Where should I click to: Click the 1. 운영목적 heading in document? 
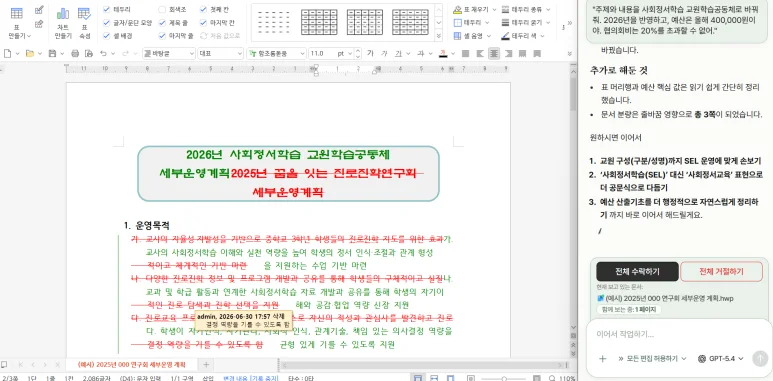(x=146, y=226)
